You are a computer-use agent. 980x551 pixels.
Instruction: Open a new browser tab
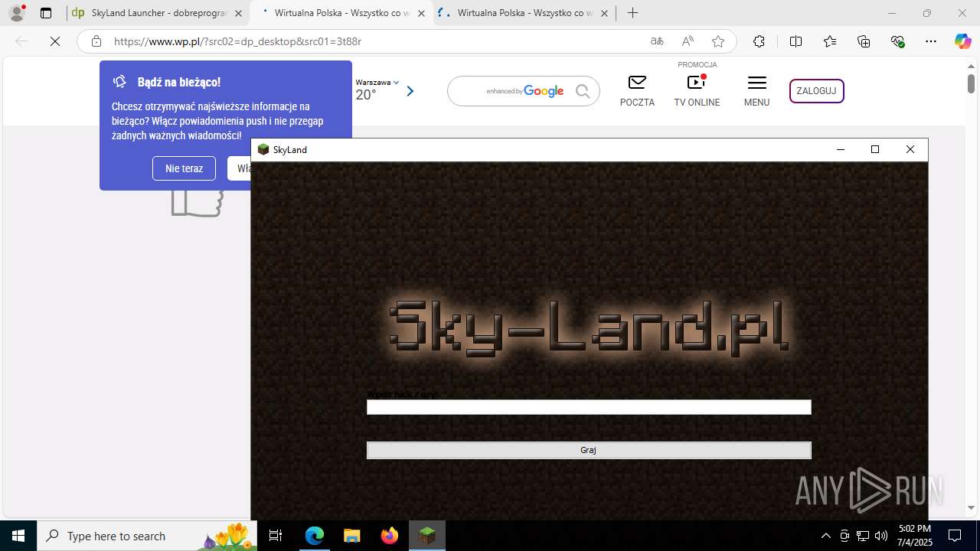[x=632, y=13]
